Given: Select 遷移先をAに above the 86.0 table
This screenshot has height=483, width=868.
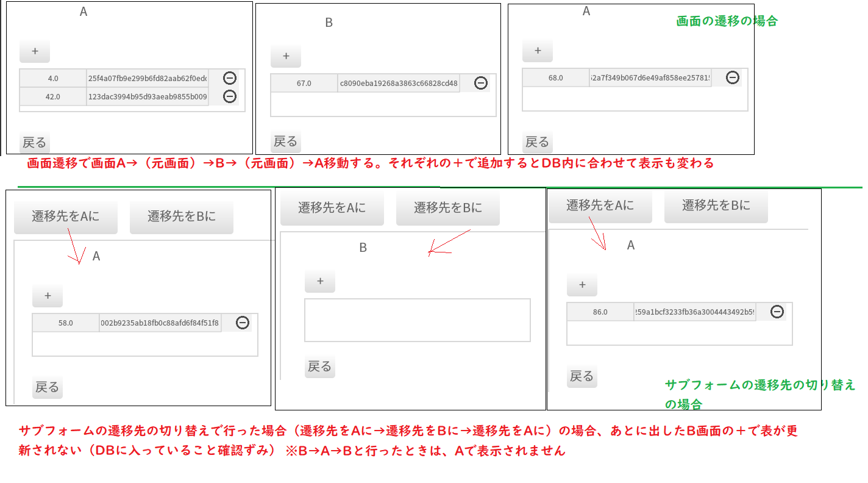Looking at the screenshot, I should tap(600, 206).
